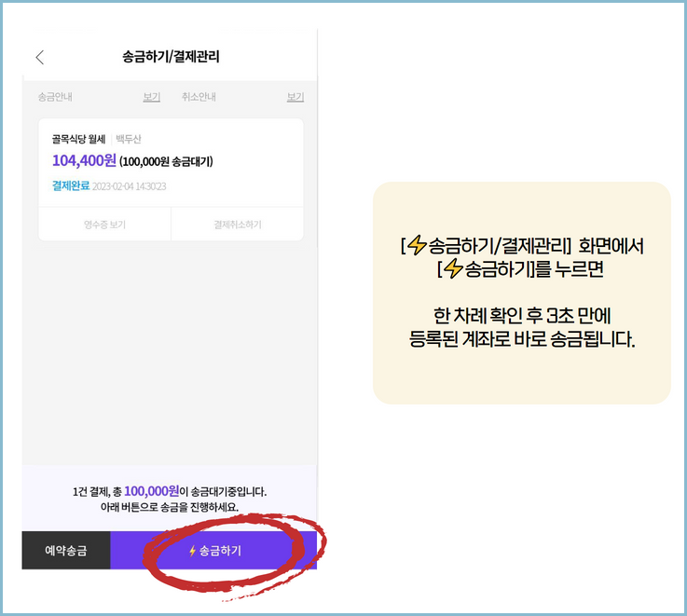687x616 pixels.
Task: Open 보기 link next to 송금안내
Action: click(152, 97)
